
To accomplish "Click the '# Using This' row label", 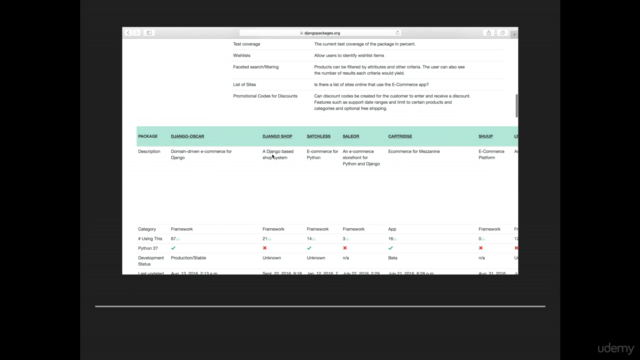I will (x=150, y=239).
